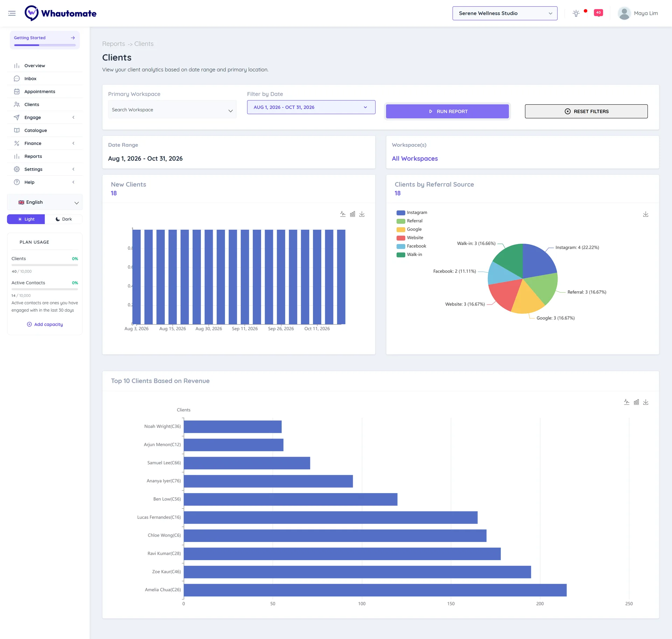Go to Overview in sidebar
The image size is (672, 639).
point(45,66)
